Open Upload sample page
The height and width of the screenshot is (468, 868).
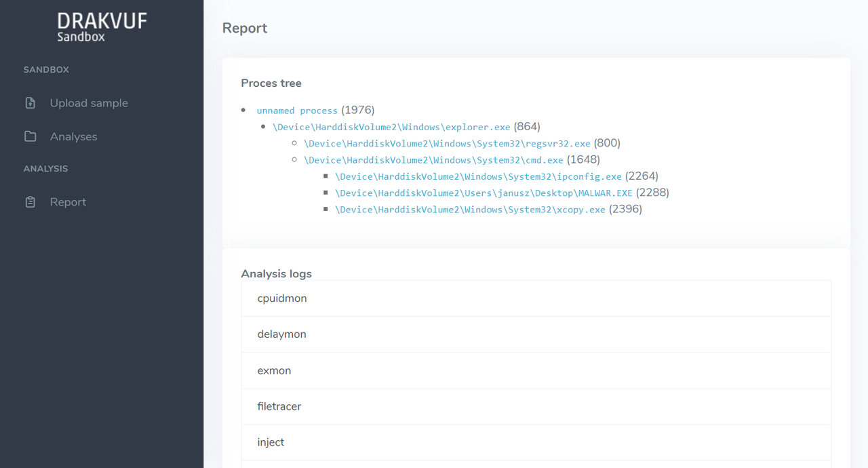click(89, 103)
